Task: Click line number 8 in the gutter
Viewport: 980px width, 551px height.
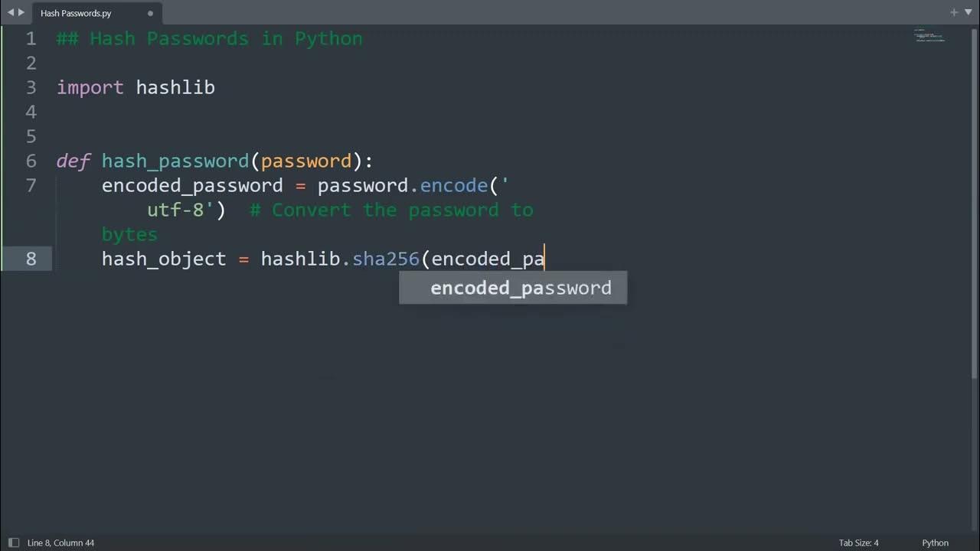Action: [x=31, y=259]
